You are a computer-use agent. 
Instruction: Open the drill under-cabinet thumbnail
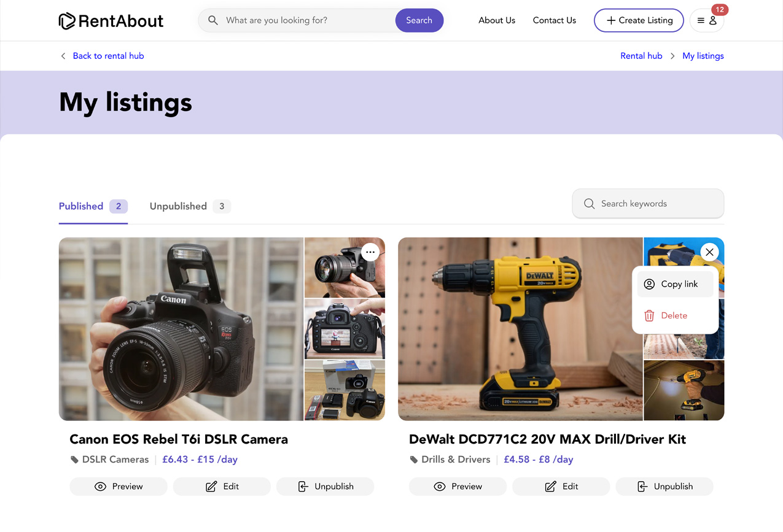684,390
